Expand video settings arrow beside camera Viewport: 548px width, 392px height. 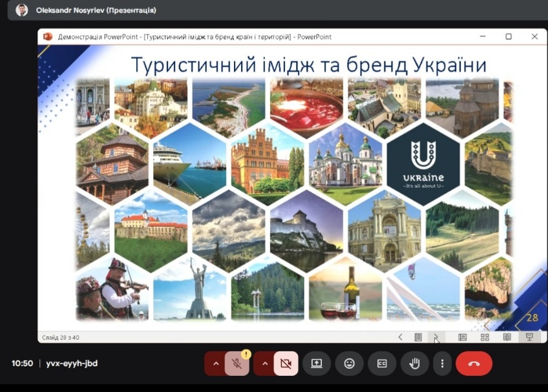264,364
